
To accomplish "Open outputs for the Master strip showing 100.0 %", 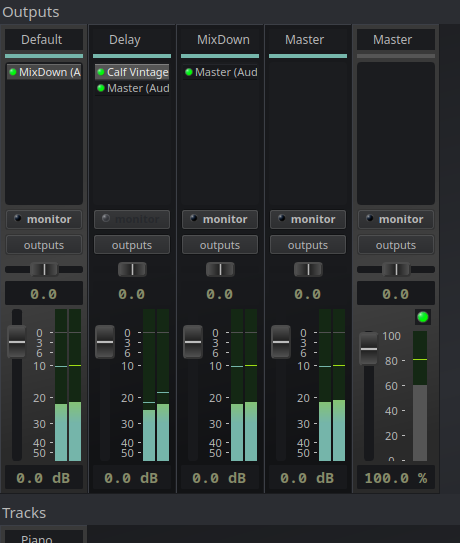I will (x=396, y=245).
